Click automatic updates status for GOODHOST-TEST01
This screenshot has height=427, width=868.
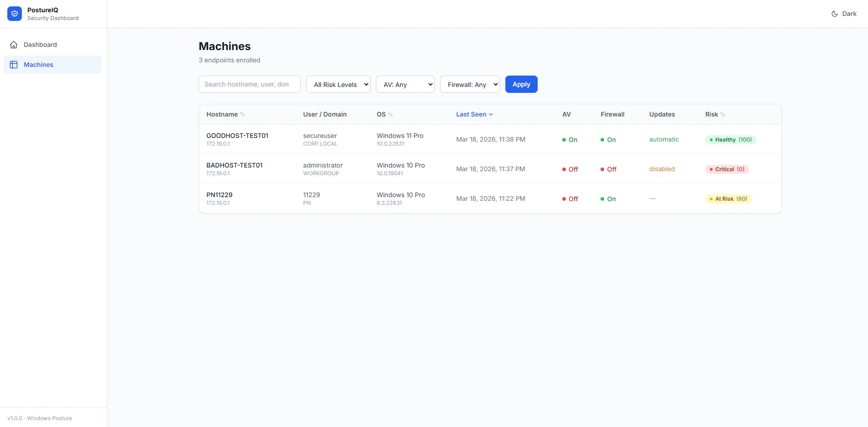tap(664, 139)
